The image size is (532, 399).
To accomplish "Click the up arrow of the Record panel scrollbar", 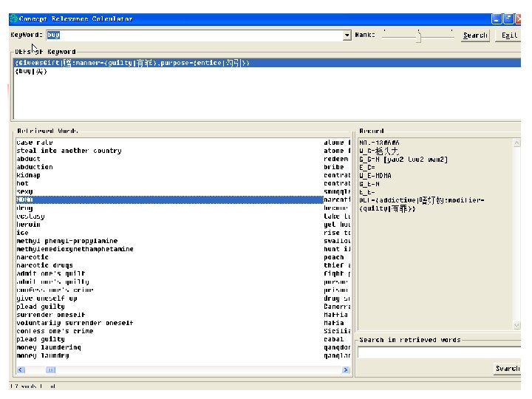I will pos(516,143).
